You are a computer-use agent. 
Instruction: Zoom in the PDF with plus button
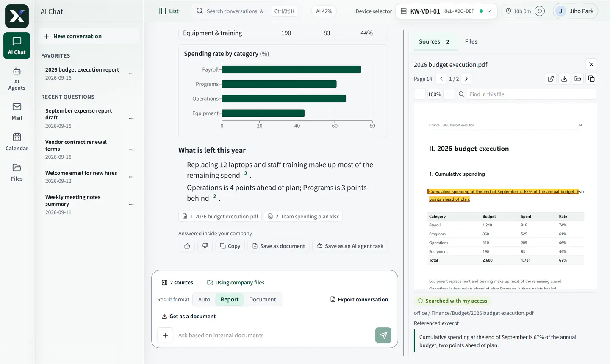[449, 94]
